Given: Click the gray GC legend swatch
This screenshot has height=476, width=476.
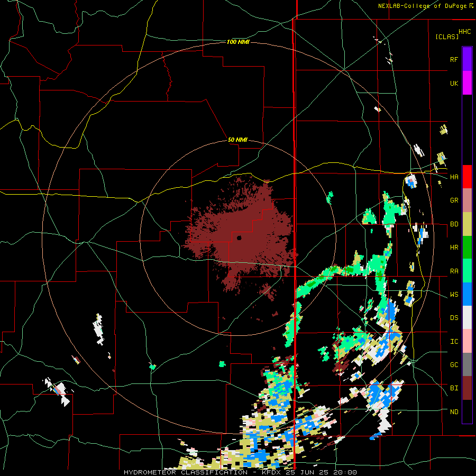Looking at the screenshot, I should (x=467, y=364).
